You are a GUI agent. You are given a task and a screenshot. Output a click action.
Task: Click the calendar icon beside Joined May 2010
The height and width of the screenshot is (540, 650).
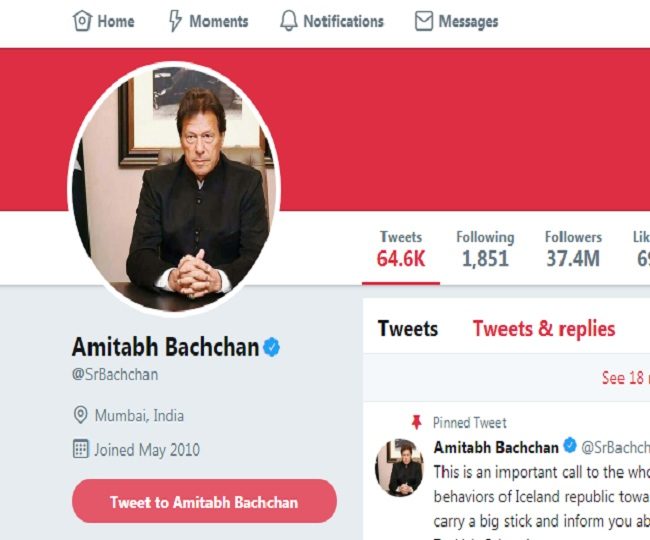81,449
